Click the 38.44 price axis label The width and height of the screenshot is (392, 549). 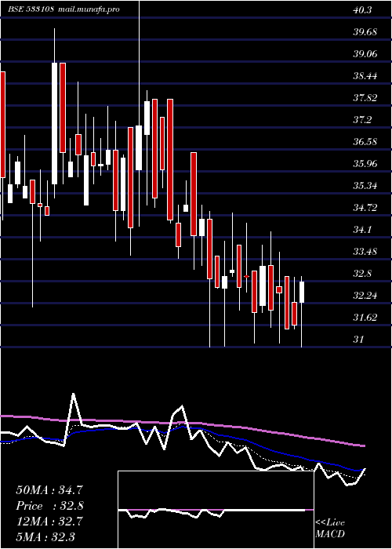pyautogui.click(x=365, y=76)
